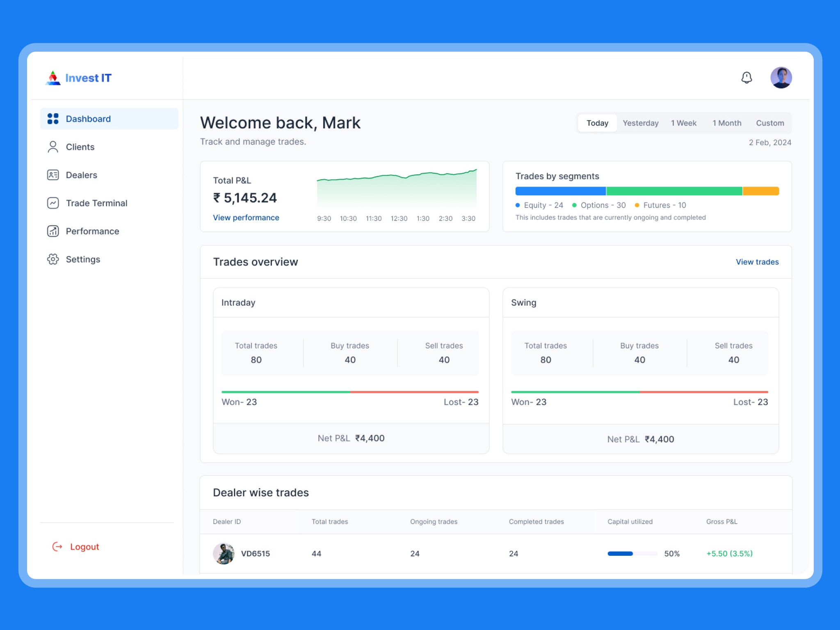Click the Performance bar chart icon
Screen dimensions: 840x630
click(x=53, y=231)
